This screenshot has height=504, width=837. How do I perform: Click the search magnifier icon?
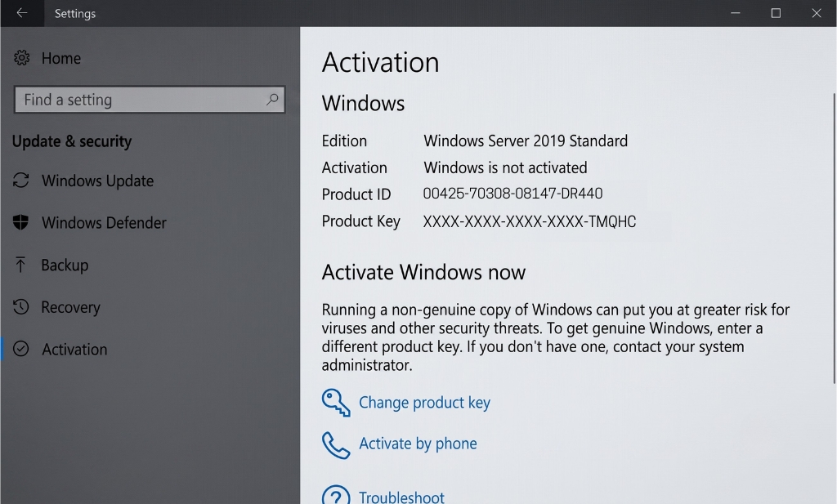pos(272,99)
